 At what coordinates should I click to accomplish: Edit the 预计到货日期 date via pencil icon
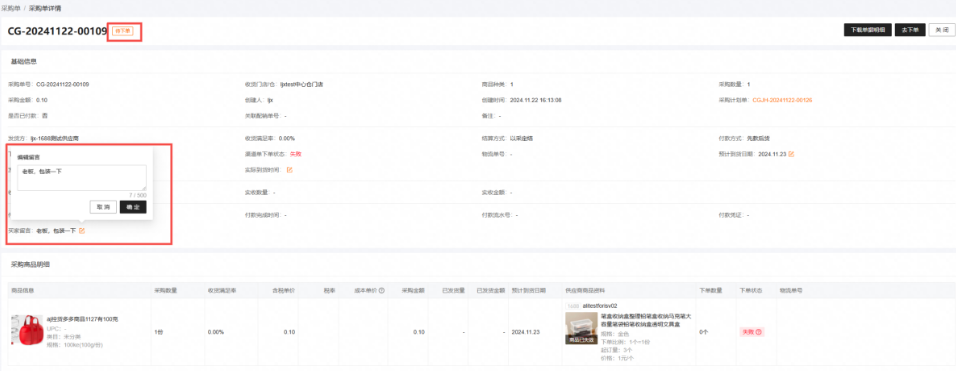click(x=791, y=154)
